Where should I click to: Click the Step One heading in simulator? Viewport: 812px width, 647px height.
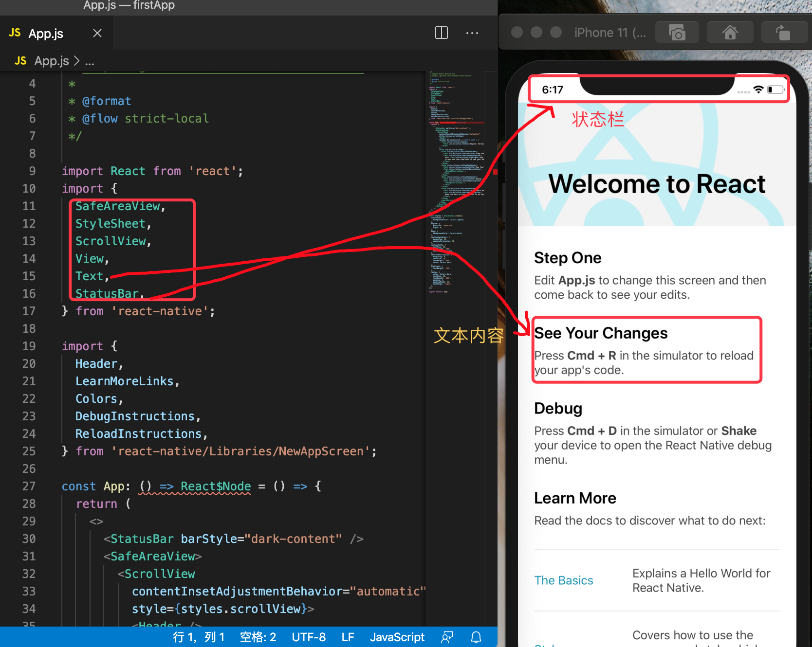tap(568, 258)
